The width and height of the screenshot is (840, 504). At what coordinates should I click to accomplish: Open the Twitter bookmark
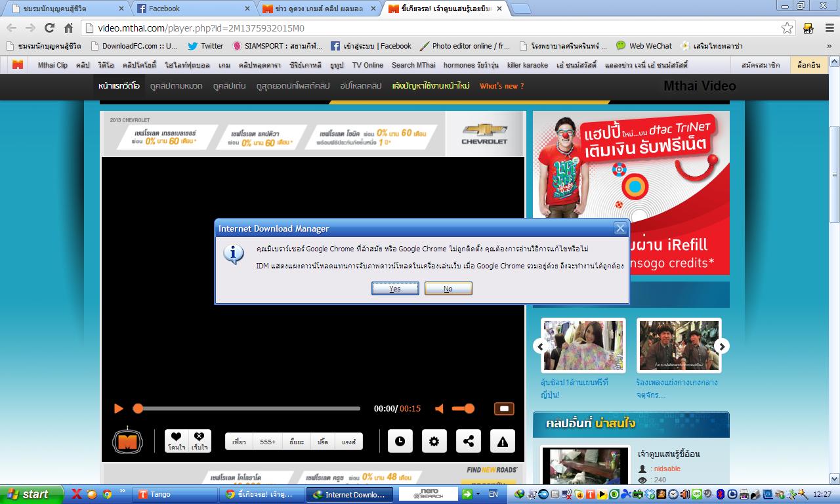205,46
